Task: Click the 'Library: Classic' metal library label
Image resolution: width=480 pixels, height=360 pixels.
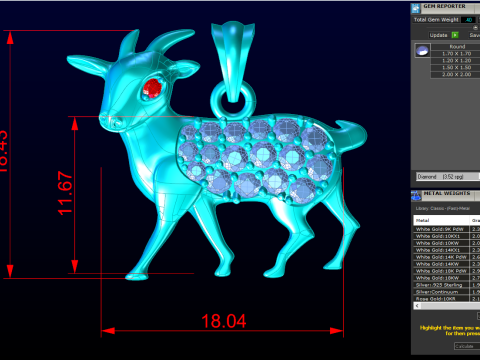Action: point(443,208)
